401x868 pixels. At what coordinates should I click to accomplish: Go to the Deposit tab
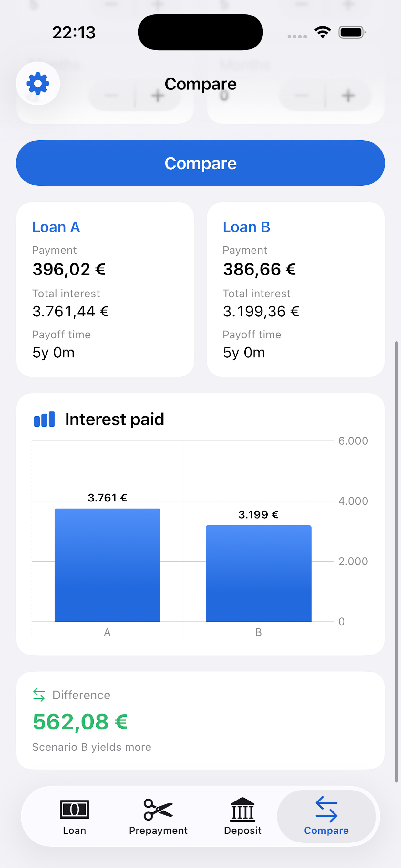click(x=242, y=816)
